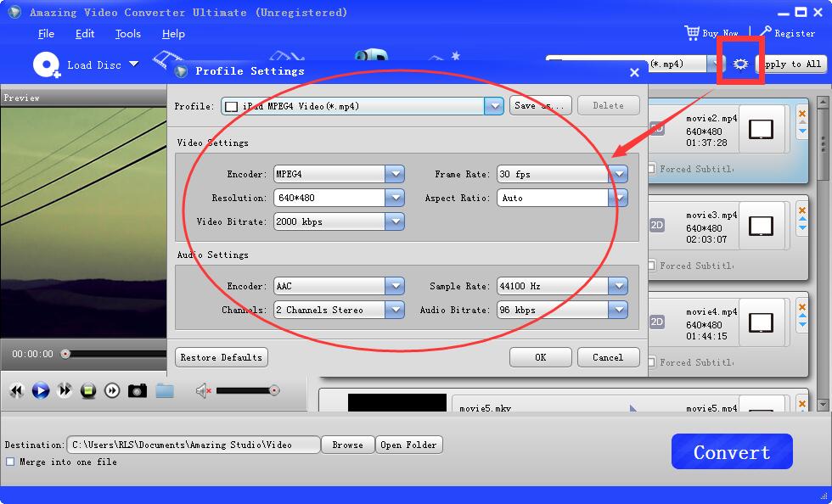Click the preview video image
Image resolution: width=832 pixels, height=504 pixels.
coord(84,222)
